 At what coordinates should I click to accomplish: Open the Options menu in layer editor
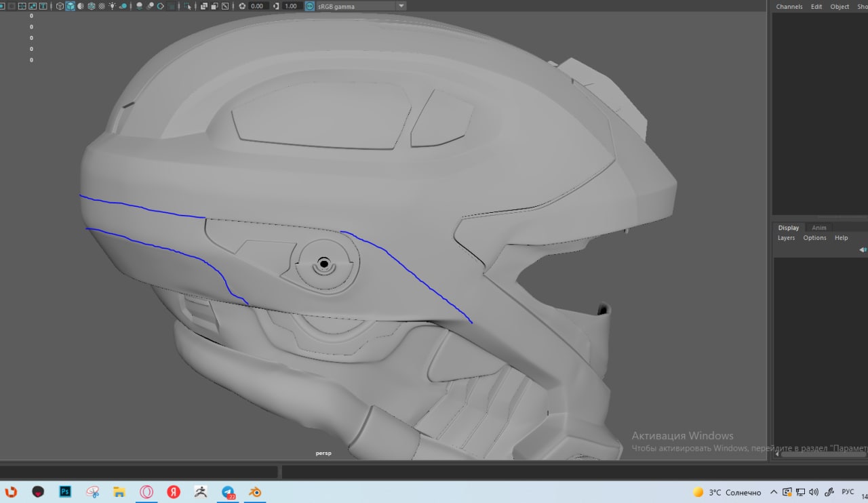(814, 238)
